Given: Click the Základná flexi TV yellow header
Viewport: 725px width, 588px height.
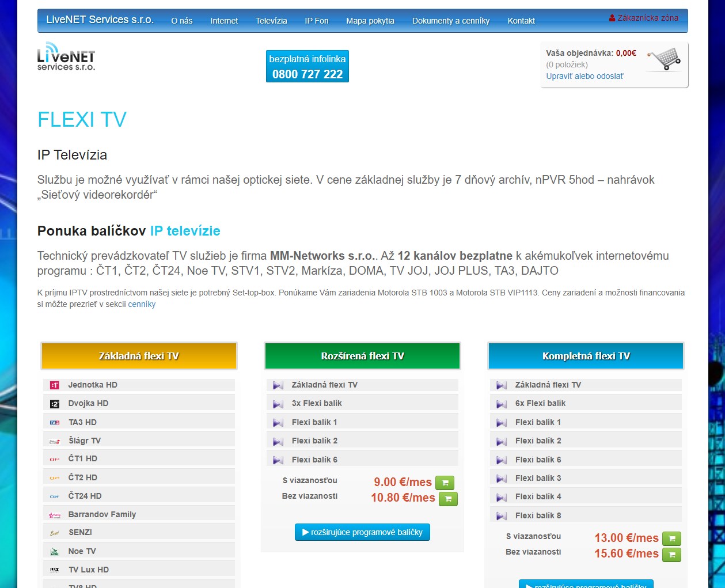Looking at the screenshot, I should coord(139,356).
